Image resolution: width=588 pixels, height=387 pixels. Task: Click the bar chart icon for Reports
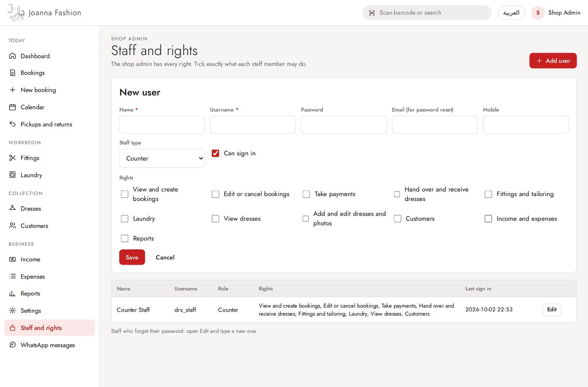12,293
